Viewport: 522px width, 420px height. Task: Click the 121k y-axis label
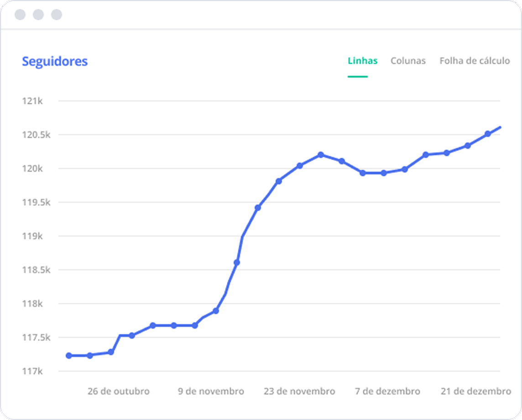point(33,101)
